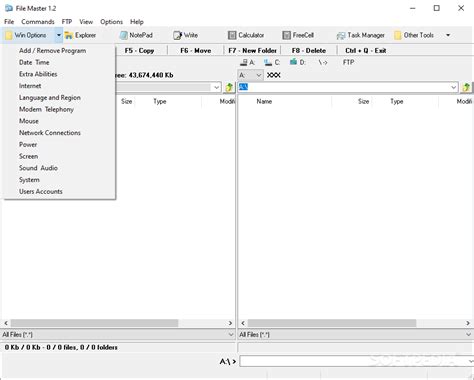Click left pane scrollbar left arrow
This screenshot has width=474, height=380.
click(6, 323)
